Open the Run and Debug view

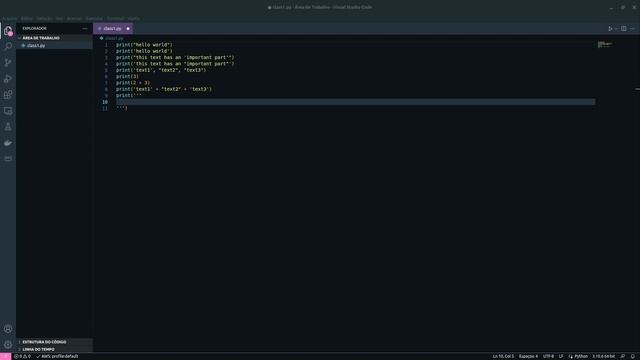[x=8, y=78]
